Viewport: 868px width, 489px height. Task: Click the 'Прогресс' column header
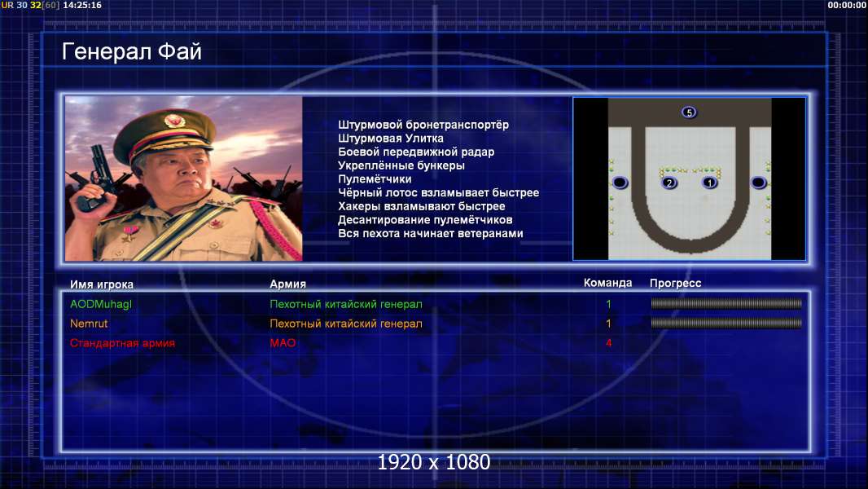(675, 283)
